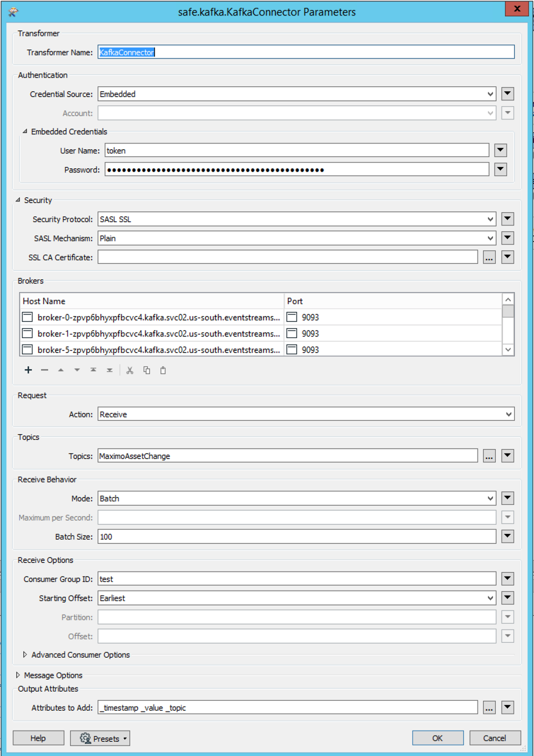Open the Credential Source combo box
This screenshot has height=756, width=534.
(x=296, y=94)
